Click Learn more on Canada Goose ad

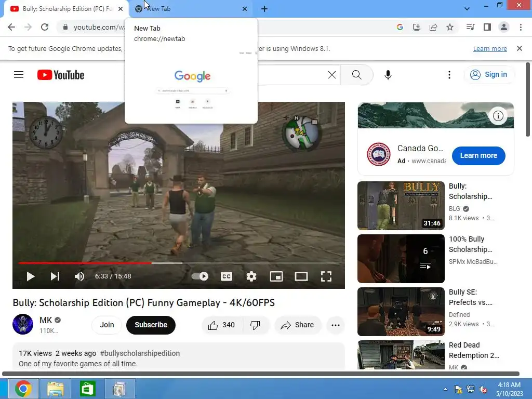click(478, 156)
